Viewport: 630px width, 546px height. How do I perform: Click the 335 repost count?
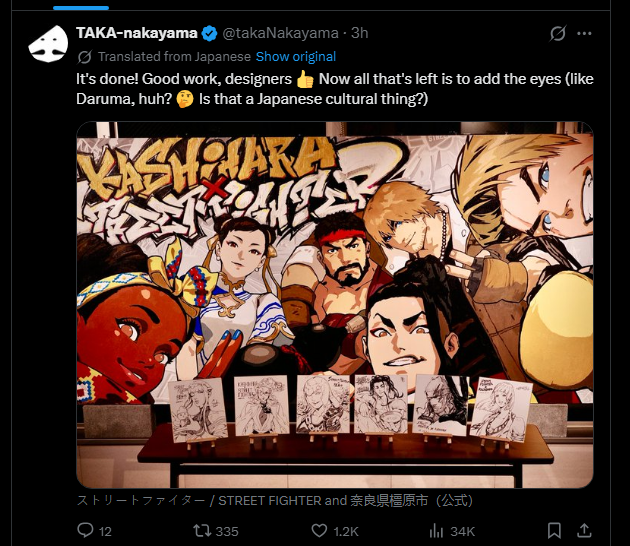point(227,532)
